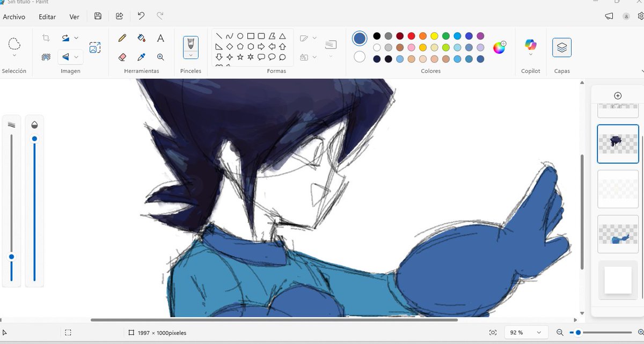Select the pentagon shape
The height and width of the screenshot is (344, 644).
(x=240, y=47)
